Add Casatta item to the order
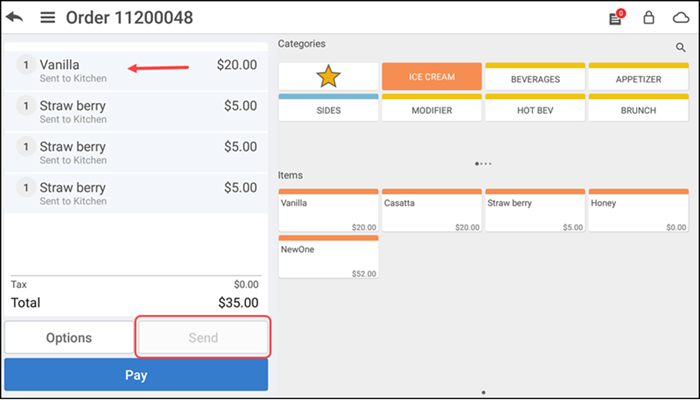The image size is (700, 400). [432, 210]
